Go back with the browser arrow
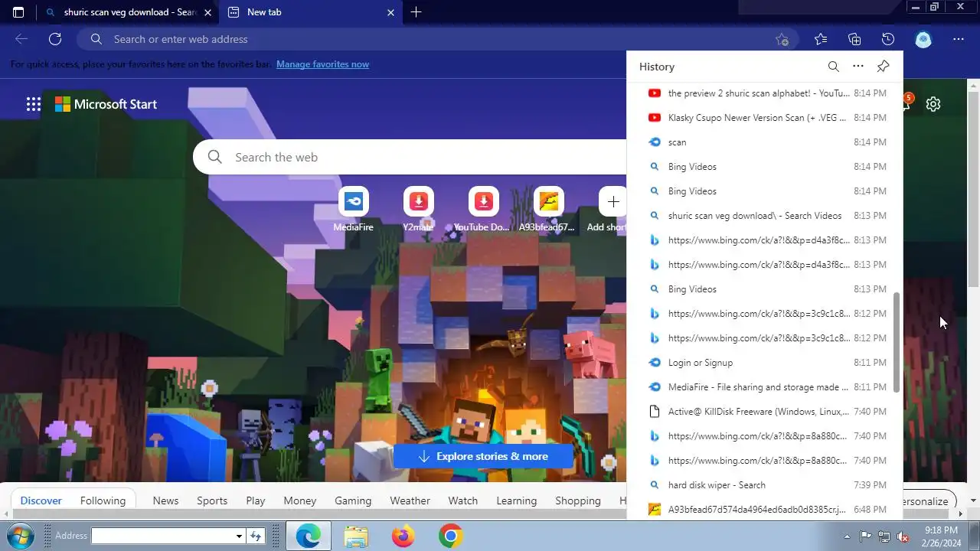This screenshot has height=551, width=980. coord(21,39)
